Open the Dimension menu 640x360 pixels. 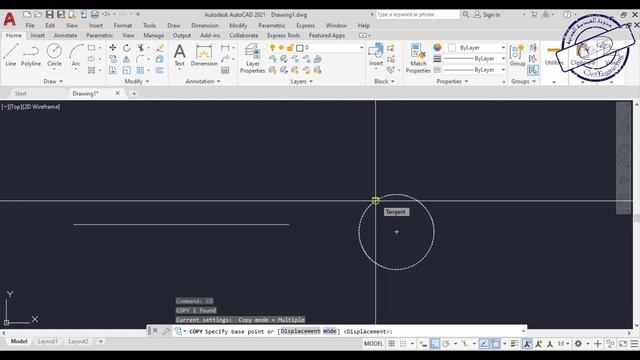204,25
